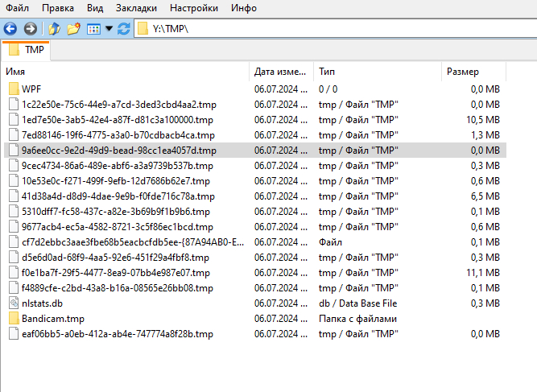Click the nlstats.db database file icon
The width and height of the screenshot is (537, 392).
[14, 303]
